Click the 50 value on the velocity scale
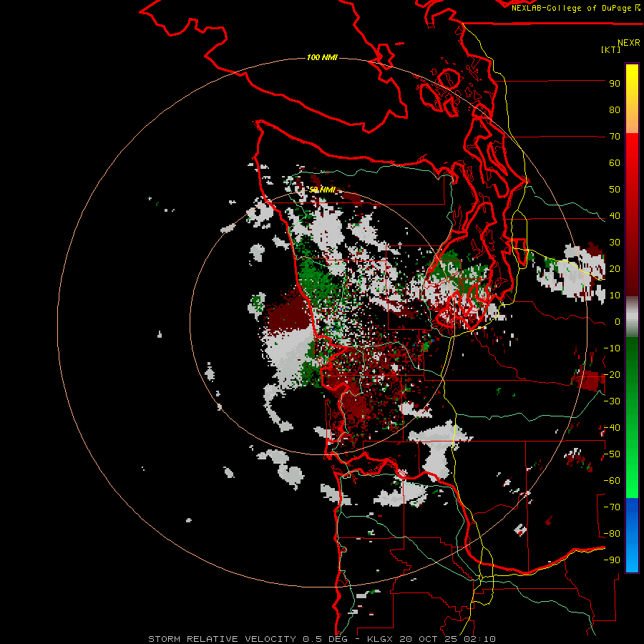The image size is (644, 644). tap(615, 190)
